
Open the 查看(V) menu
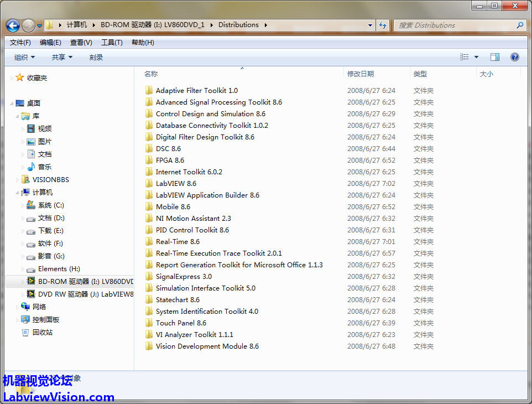(x=81, y=43)
